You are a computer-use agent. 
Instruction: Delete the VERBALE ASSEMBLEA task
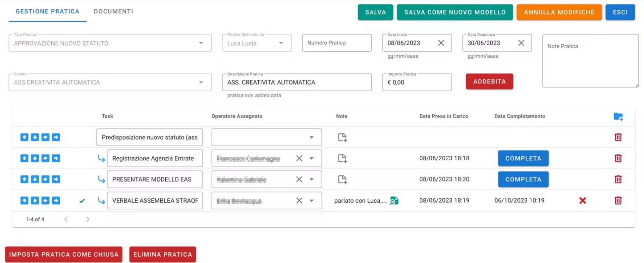(x=618, y=201)
